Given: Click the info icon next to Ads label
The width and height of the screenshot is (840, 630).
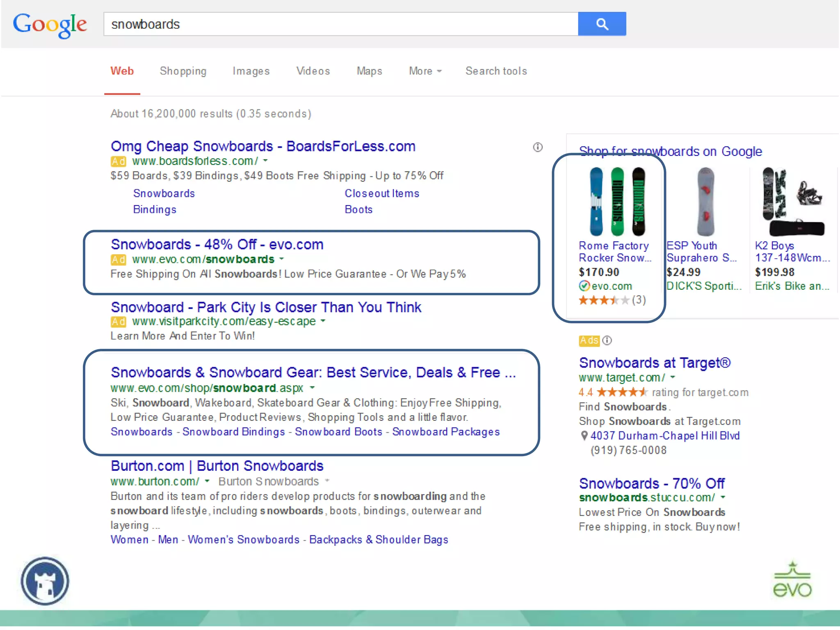Looking at the screenshot, I should [x=607, y=340].
